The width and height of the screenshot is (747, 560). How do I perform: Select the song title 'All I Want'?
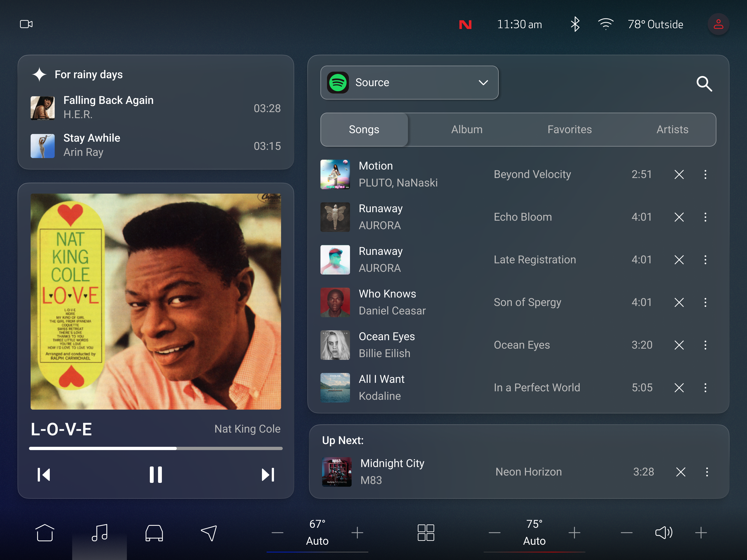pyautogui.click(x=381, y=379)
